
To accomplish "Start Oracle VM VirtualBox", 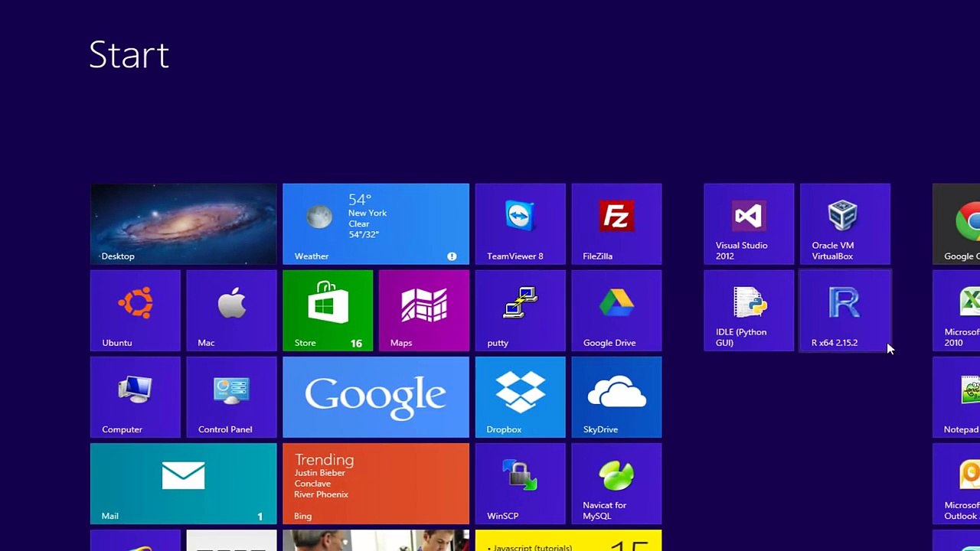I will click(845, 224).
